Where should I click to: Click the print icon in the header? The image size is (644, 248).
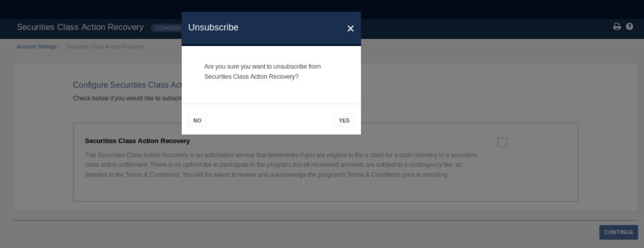[x=617, y=27]
